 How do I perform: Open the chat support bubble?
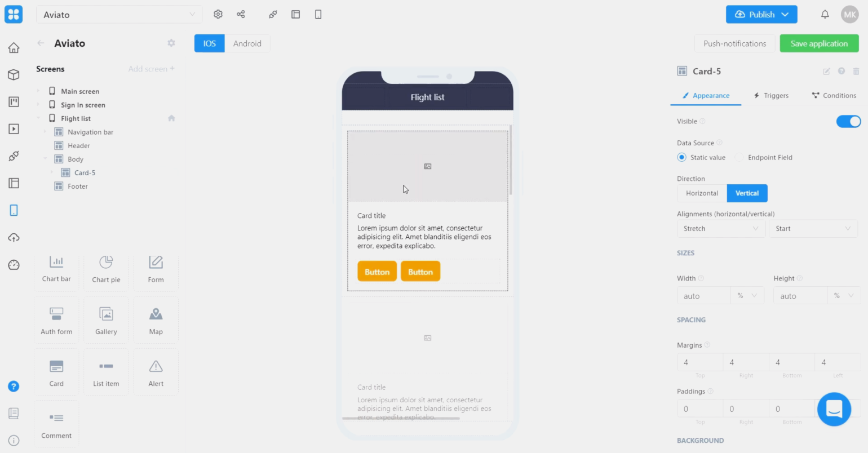834,409
